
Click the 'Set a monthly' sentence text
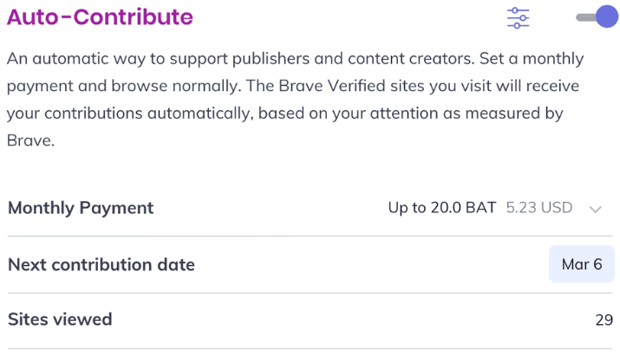tap(532, 58)
